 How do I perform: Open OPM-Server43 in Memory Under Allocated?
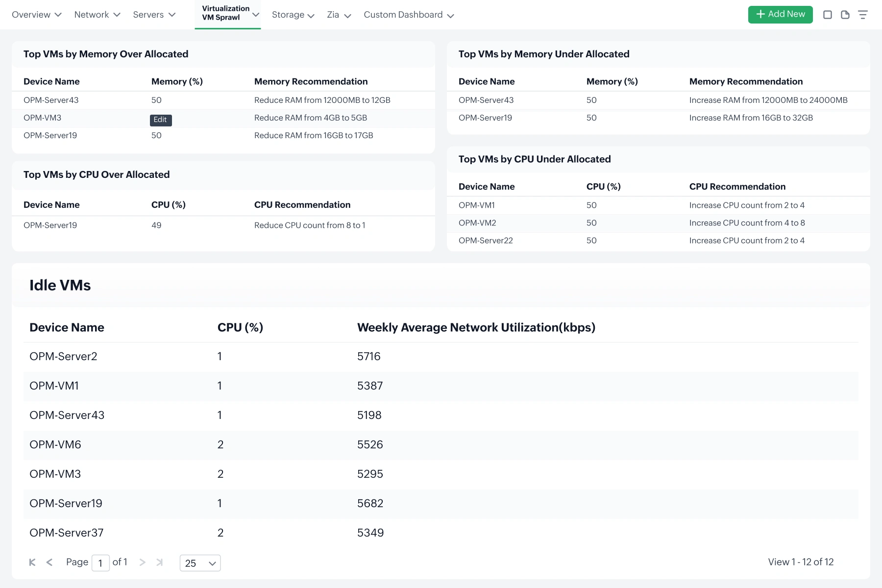tap(486, 100)
